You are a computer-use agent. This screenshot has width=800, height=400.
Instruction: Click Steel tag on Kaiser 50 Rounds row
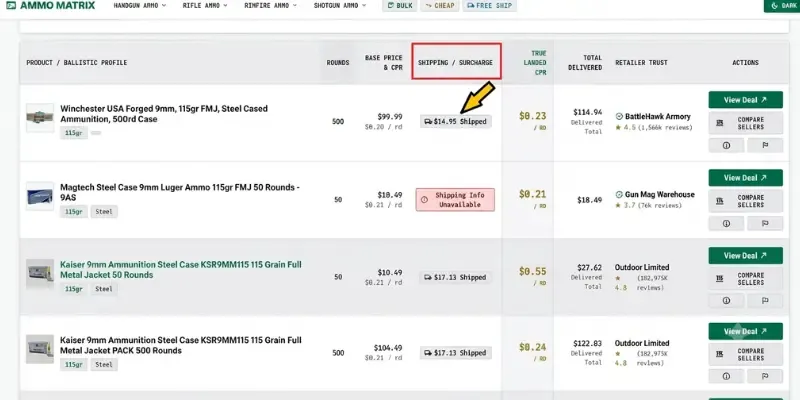pyautogui.click(x=104, y=289)
